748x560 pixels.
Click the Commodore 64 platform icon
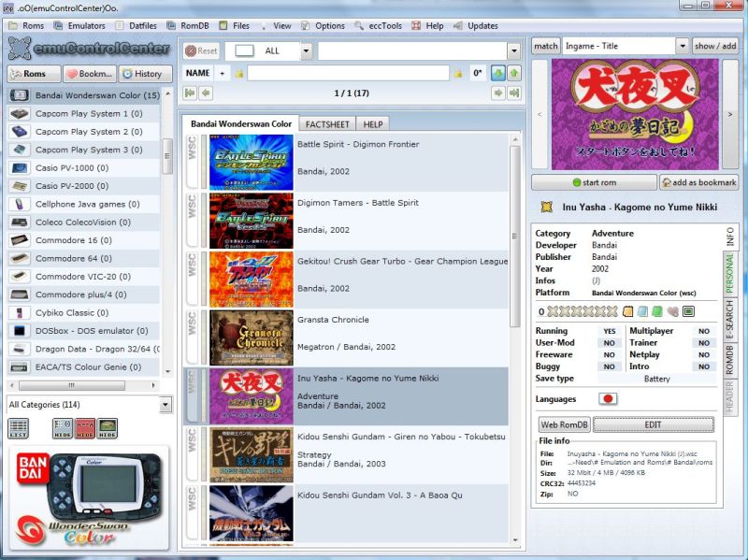coord(20,259)
